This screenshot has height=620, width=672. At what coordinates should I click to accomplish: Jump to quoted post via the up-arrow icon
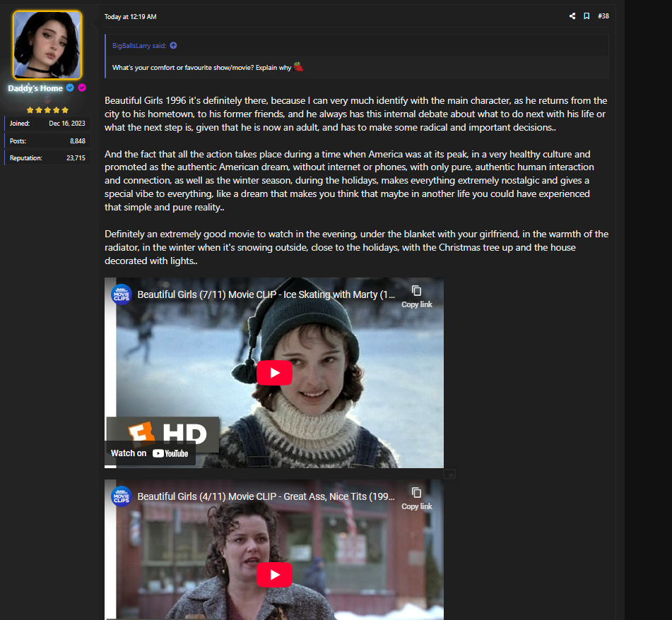173,46
